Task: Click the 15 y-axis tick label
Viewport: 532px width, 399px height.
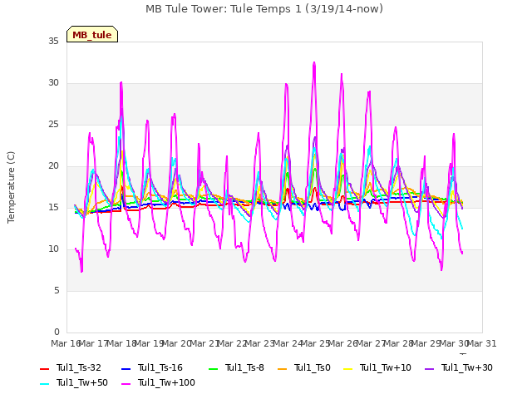Action: 53,207
